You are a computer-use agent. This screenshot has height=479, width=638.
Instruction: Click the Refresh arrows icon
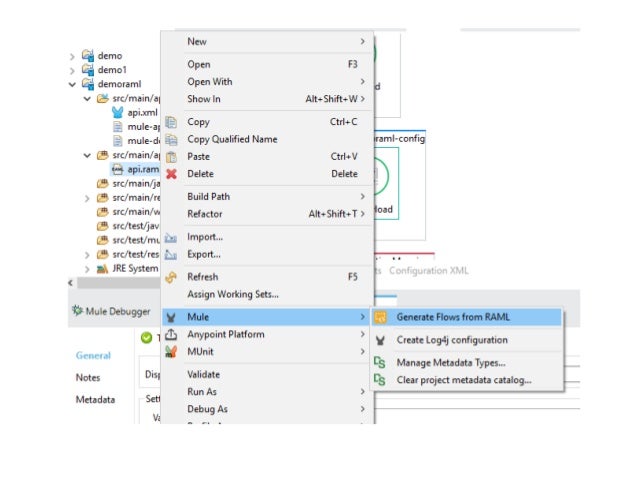coord(171,277)
